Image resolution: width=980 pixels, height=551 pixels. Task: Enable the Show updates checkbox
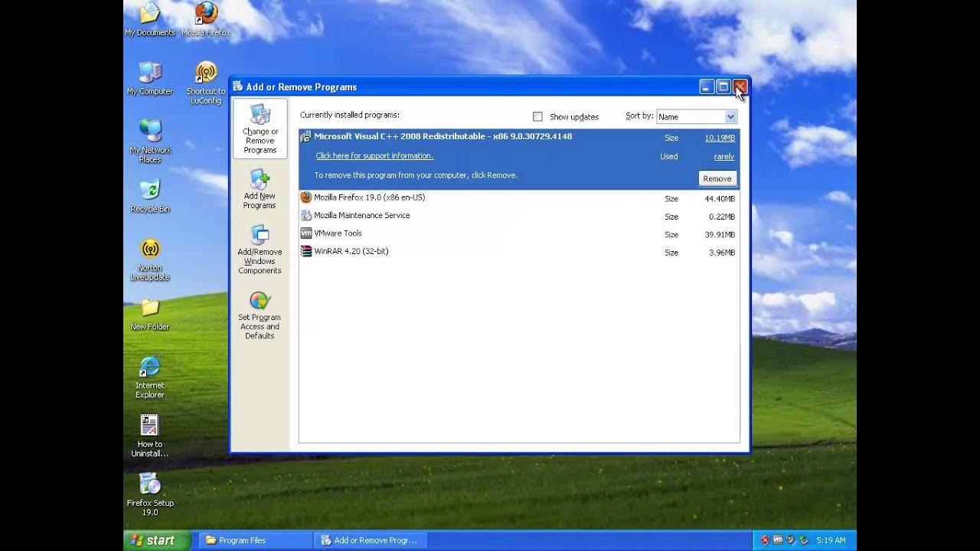(537, 117)
